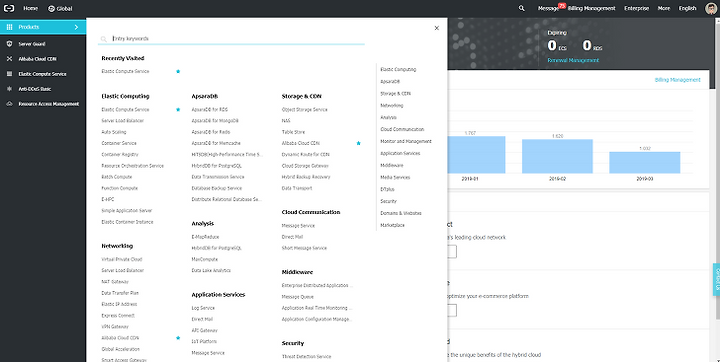
Task: Open Virtual Private Cloud
Action: 122,260
